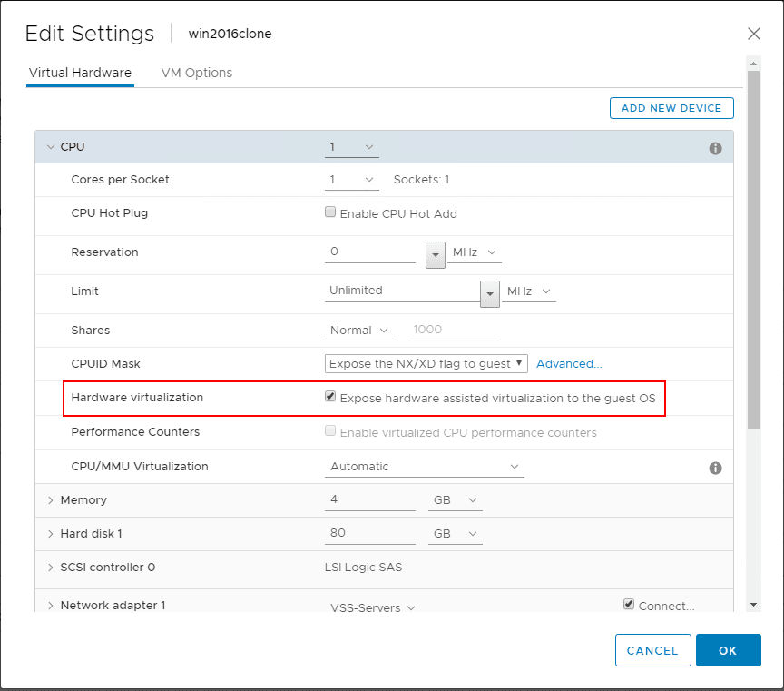The height and width of the screenshot is (691, 784).
Task: Open the Cores per Socket dropdown
Action: coord(351,180)
